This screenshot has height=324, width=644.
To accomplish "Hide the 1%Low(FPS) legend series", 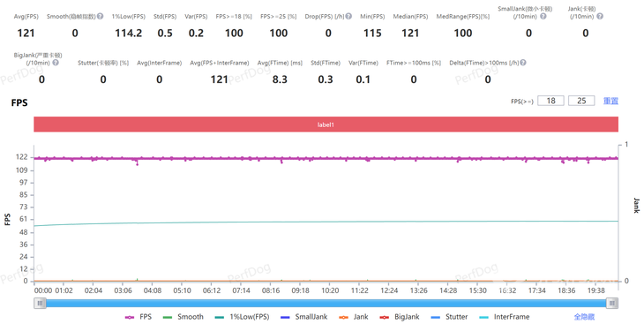I will [x=243, y=317].
